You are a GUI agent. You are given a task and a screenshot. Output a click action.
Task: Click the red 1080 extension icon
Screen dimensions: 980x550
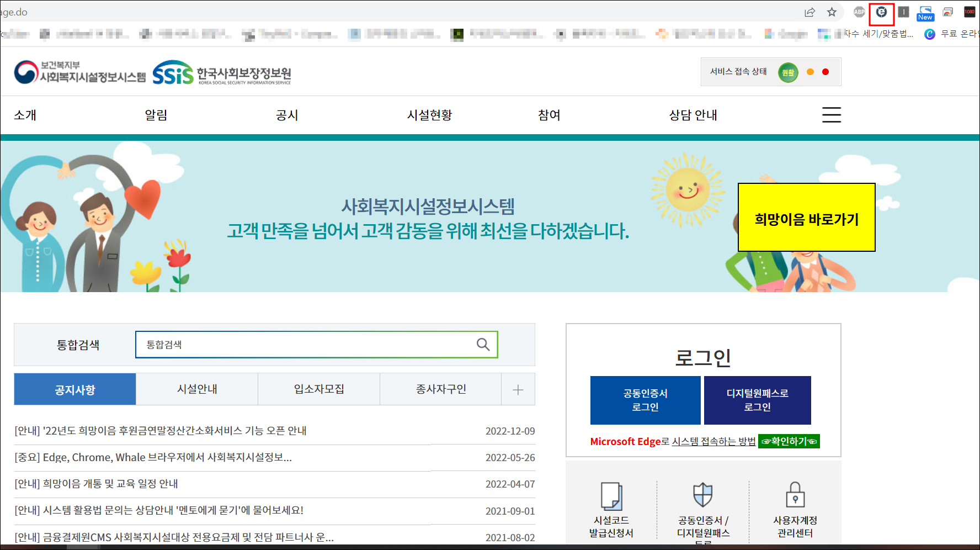970,12
